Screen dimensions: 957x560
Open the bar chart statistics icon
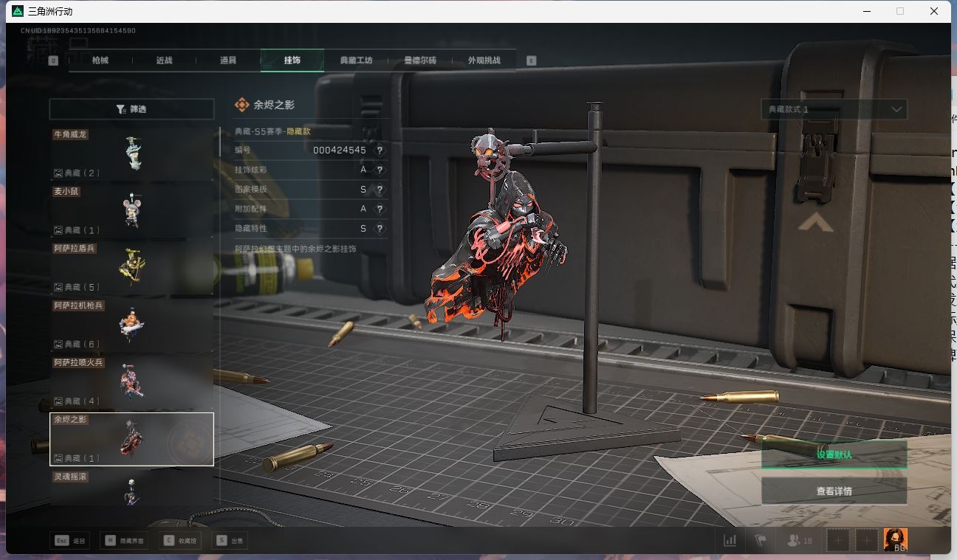click(x=730, y=541)
